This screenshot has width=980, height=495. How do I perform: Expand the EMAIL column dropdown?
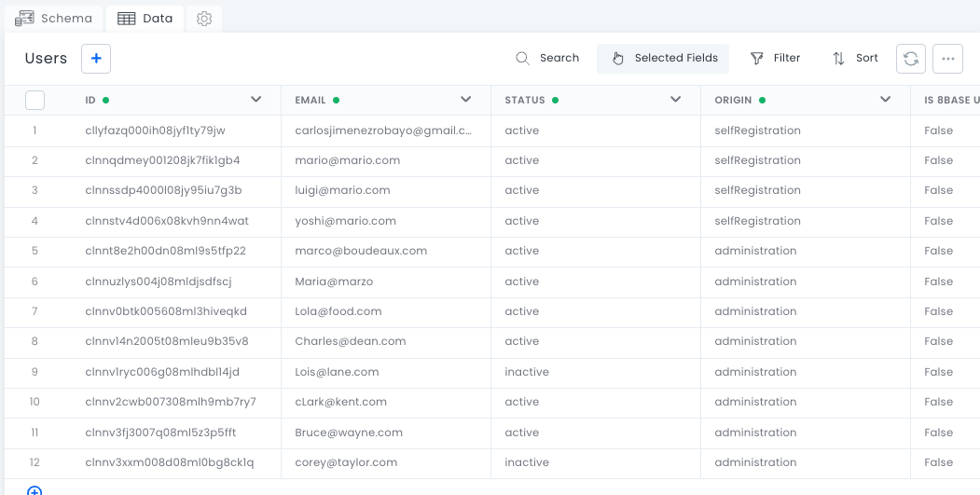[466, 100]
